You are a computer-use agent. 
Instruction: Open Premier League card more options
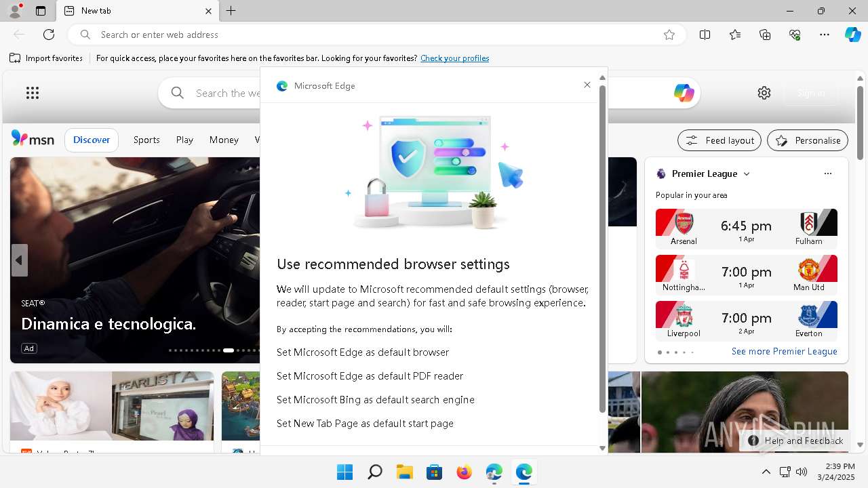[x=828, y=174]
